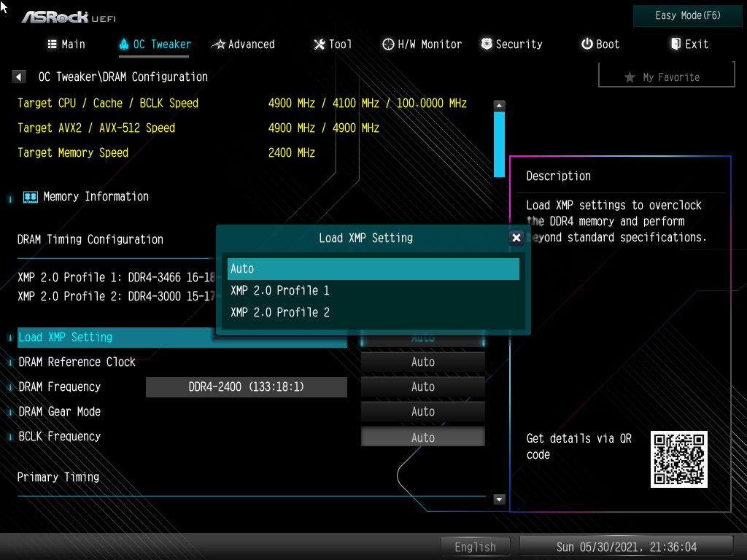Select Auto in the XMP list
747x560 pixels.
point(373,269)
